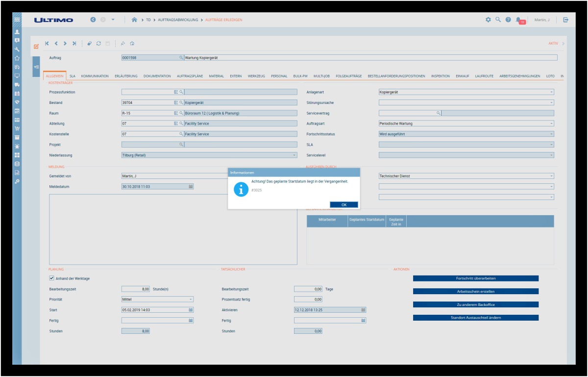
Task: Open the Meldedatum calendar picker
Action: pos(191,186)
